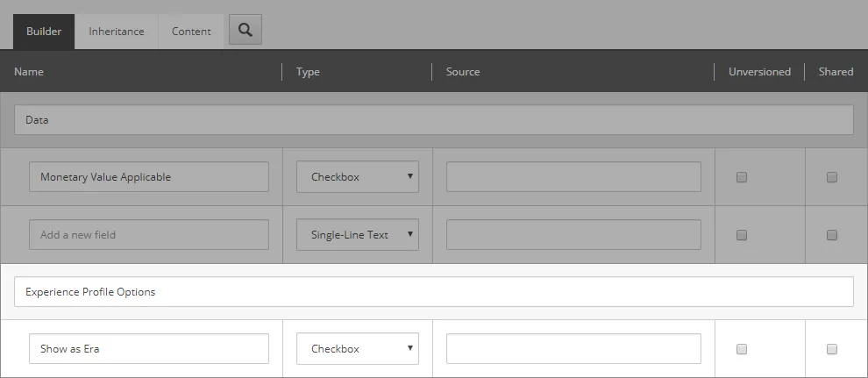Click the Source column header

[x=463, y=72]
